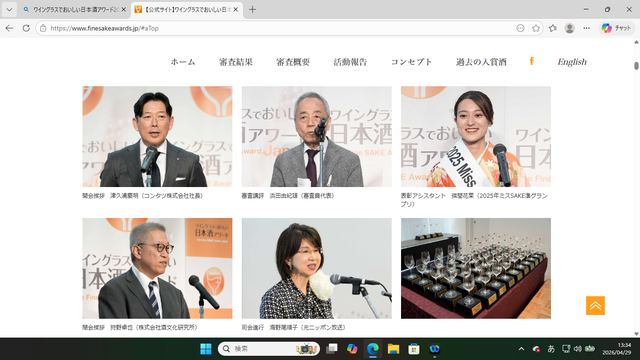Click the caption 審査講評 浜田由紀雄

[288, 196]
